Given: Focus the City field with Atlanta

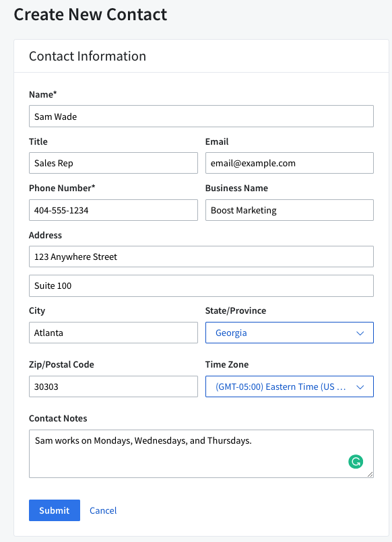Looking at the screenshot, I should point(113,333).
